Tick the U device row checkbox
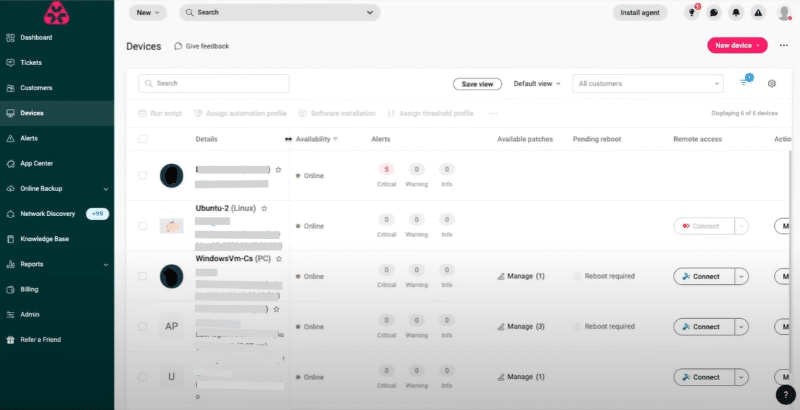800x410 pixels. 143,377
